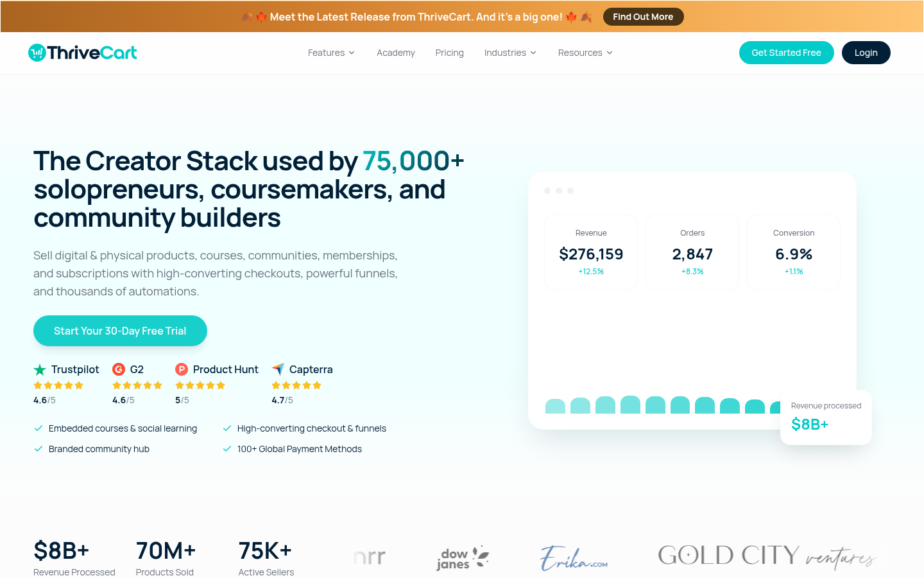Click the ThriveCart logo
Viewport: 924px width, 578px height.
[x=83, y=53]
